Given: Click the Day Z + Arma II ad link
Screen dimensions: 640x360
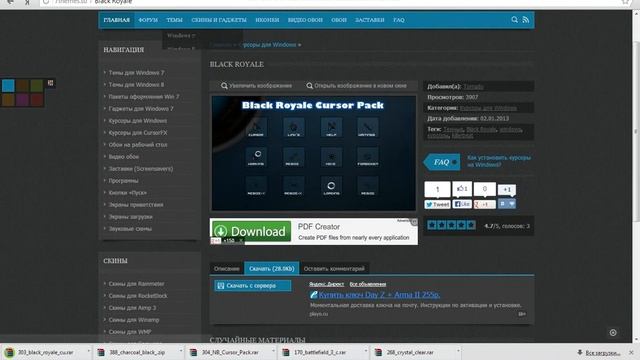Looking at the screenshot, I should click(379, 294).
